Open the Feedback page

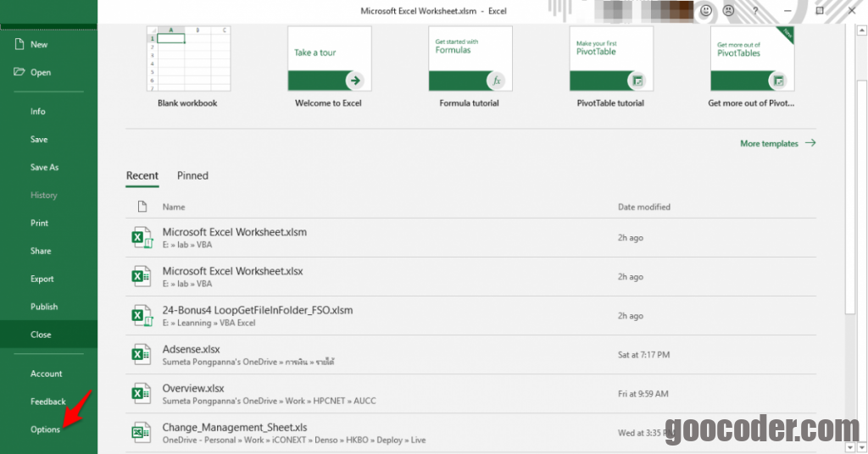point(48,401)
